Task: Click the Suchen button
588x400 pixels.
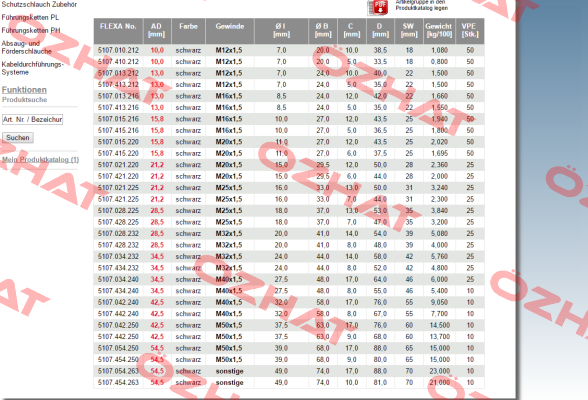Action: [18, 138]
